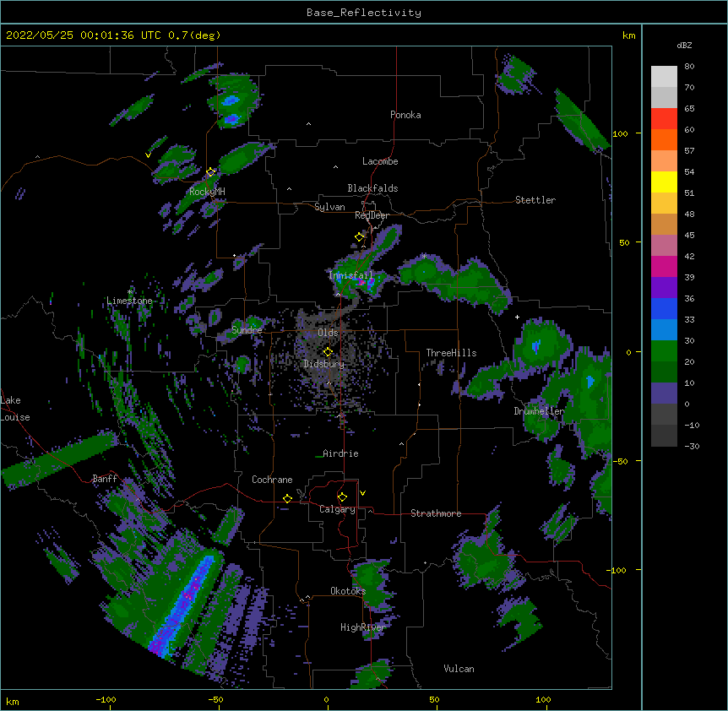Select the Stettler label
Screen dimensions: 728x711
(535, 200)
